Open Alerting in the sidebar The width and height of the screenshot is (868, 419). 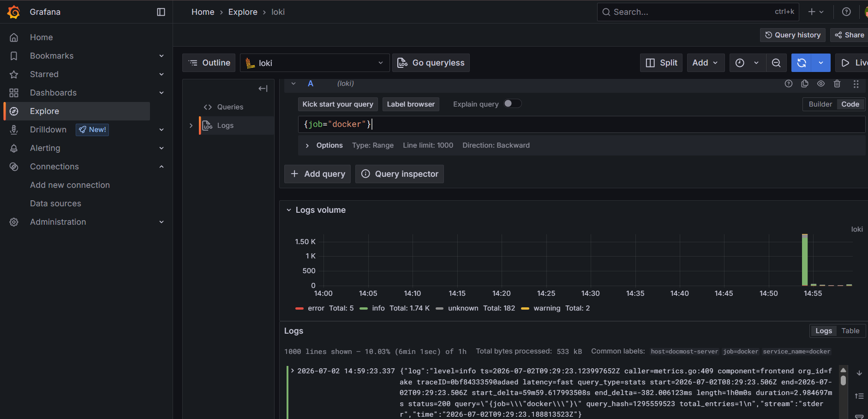click(x=45, y=148)
